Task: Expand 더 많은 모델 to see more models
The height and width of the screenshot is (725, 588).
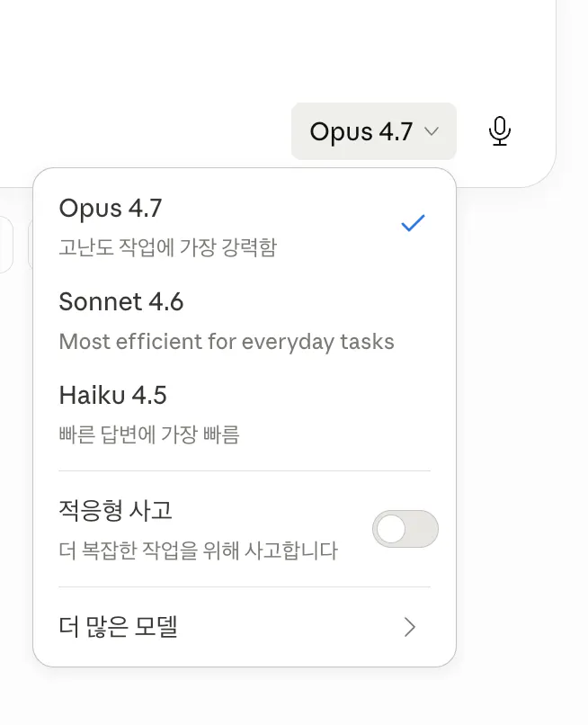Action: coord(118,628)
